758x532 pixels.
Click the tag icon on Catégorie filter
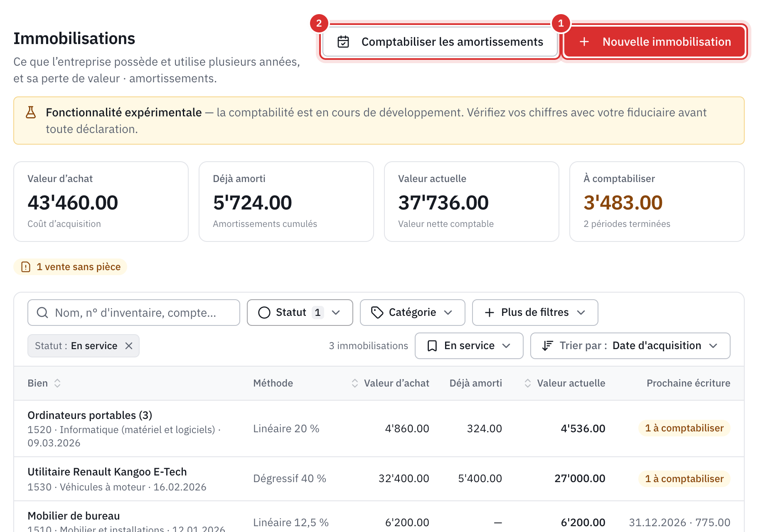coord(377,313)
